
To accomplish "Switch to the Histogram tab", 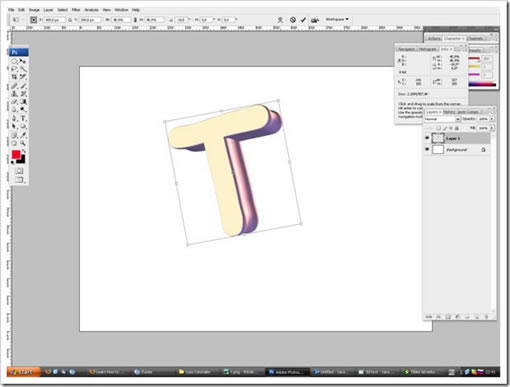I will click(x=427, y=49).
